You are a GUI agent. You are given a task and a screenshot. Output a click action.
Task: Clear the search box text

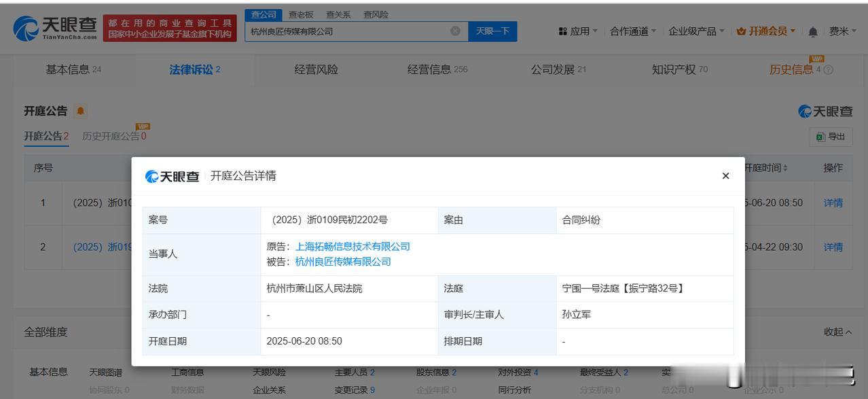click(x=455, y=31)
